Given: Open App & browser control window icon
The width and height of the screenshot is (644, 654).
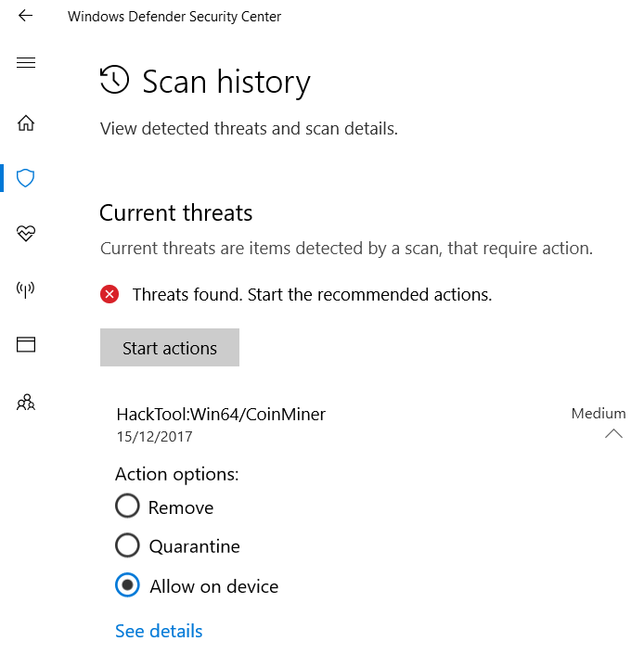Looking at the screenshot, I should tap(26, 344).
